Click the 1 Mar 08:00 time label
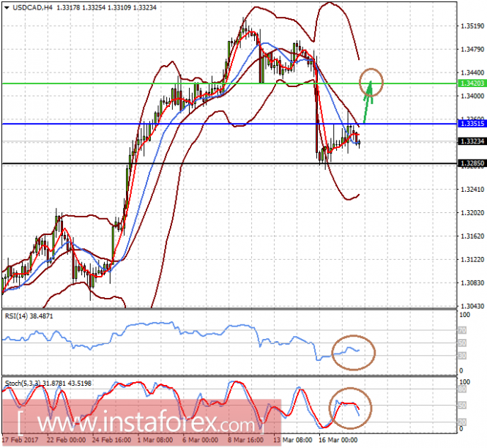 (x=155, y=440)
